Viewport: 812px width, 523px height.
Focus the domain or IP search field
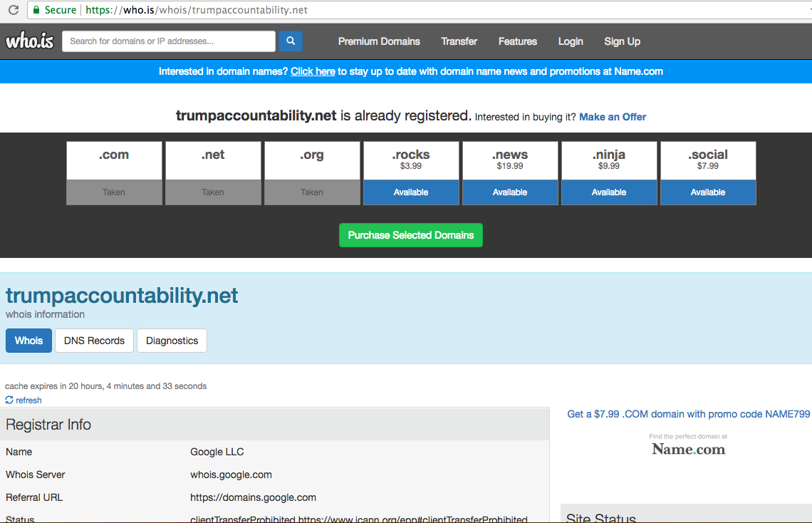point(169,41)
